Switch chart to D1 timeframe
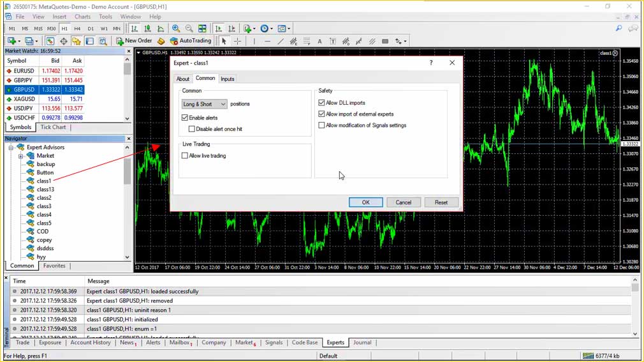 coord(91,28)
